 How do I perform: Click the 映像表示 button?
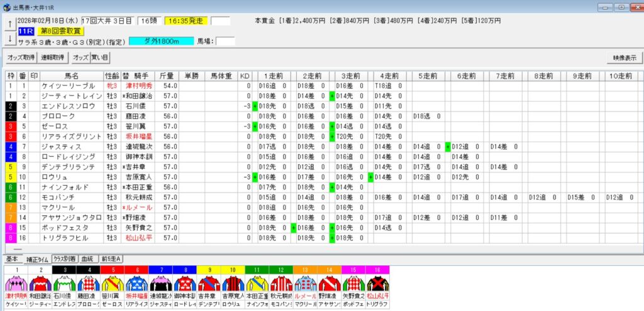coord(625,58)
